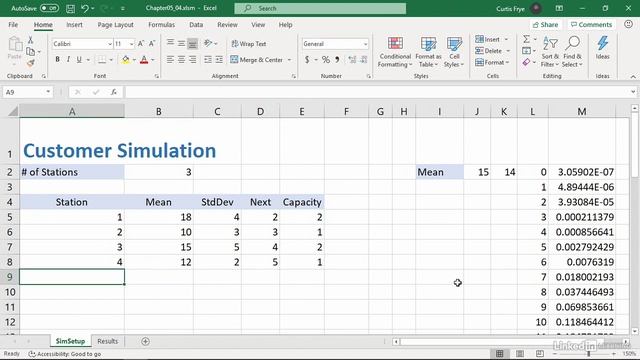
Task: Click Increase Decimal icon
Action: tap(352, 60)
